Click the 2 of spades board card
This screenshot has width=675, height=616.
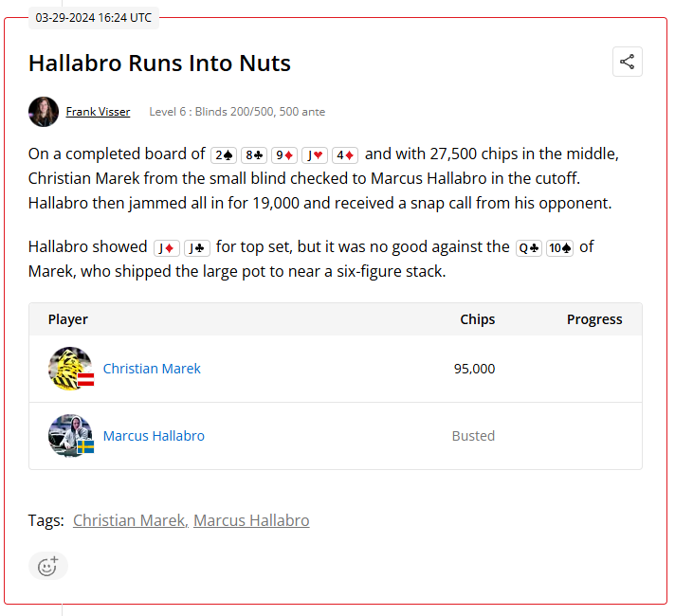click(x=224, y=154)
